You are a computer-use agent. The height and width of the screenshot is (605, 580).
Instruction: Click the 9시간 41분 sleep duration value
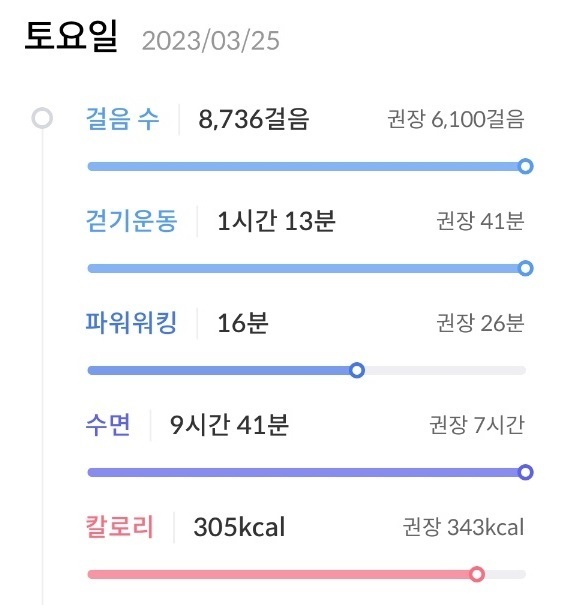click(x=229, y=425)
